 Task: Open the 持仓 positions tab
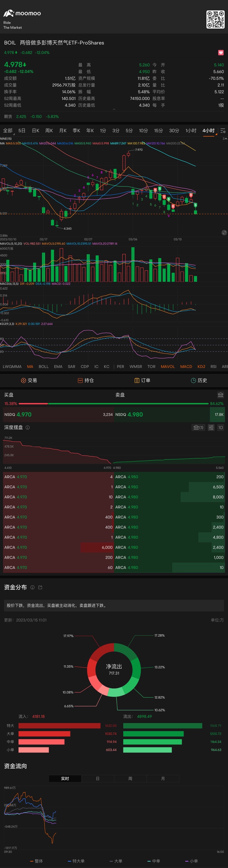pos(85,380)
